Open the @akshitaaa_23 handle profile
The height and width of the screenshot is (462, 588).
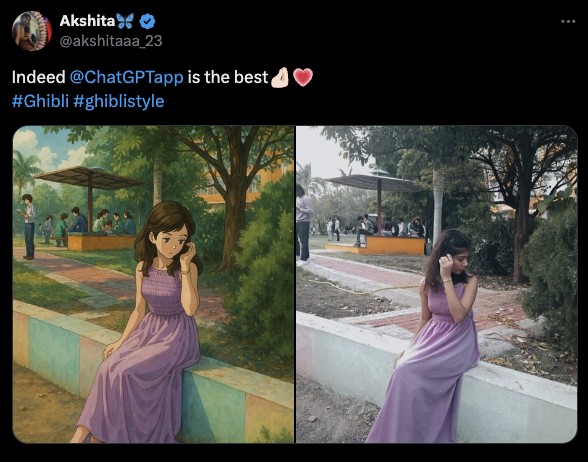tap(111, 41)
